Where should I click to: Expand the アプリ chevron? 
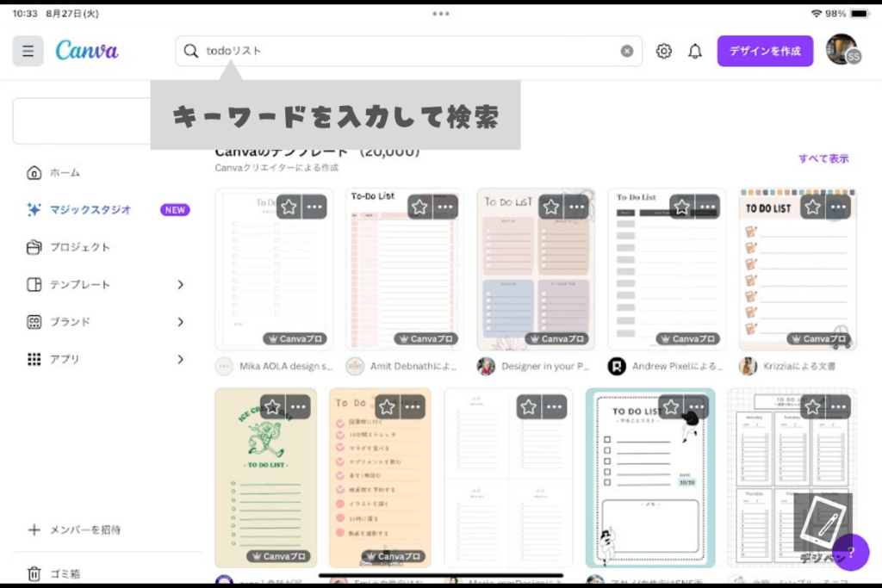pyautogui.click(x=181, y=359)
